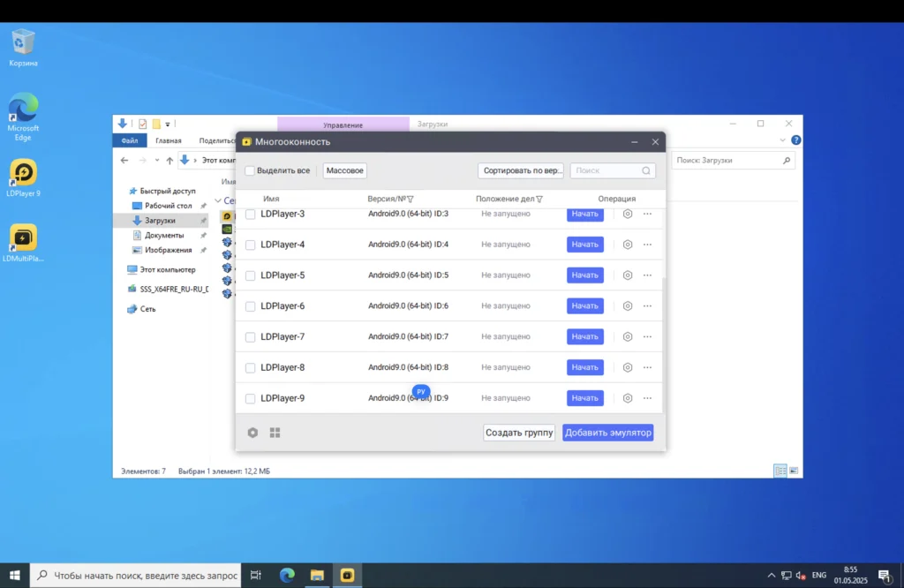This screenshot has height=588, width=904.
Task: Open the Положение дел column filter
Action: [x=539, y=199]
